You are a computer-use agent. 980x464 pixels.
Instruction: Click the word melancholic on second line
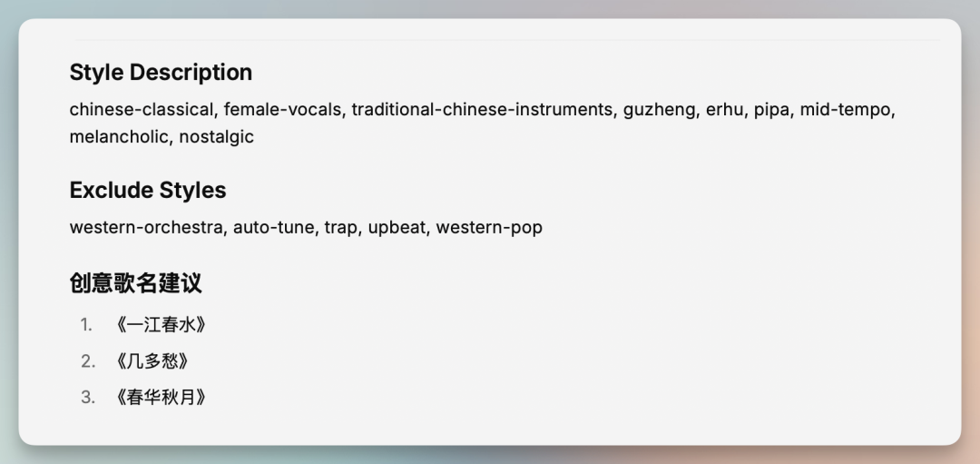(x=119, y=137)
